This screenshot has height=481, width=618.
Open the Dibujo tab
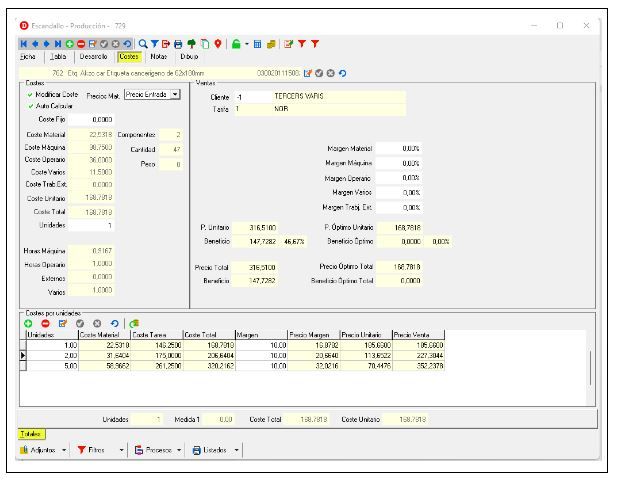[x=189, y=57]
